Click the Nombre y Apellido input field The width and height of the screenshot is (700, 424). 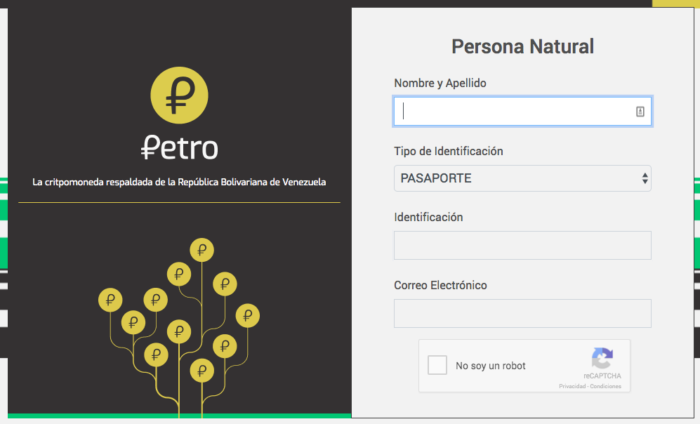522,111
